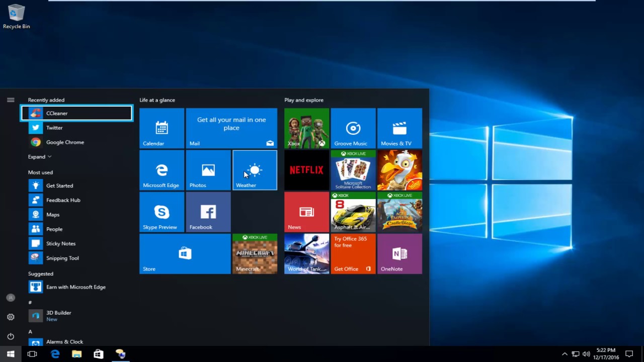Image resolution: width=644 pixels, height=362 pixels.
Task: Open the Facebook tile
Action: coord(208,212)
